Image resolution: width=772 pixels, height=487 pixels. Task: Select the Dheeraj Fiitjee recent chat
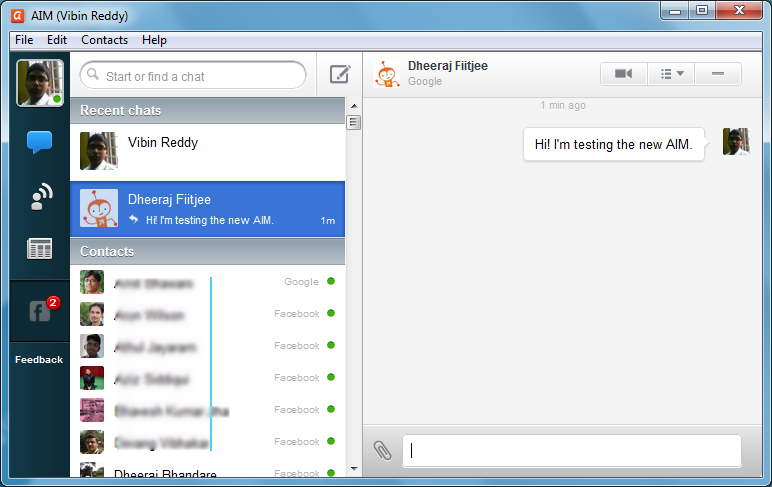[x=207, y=209]
